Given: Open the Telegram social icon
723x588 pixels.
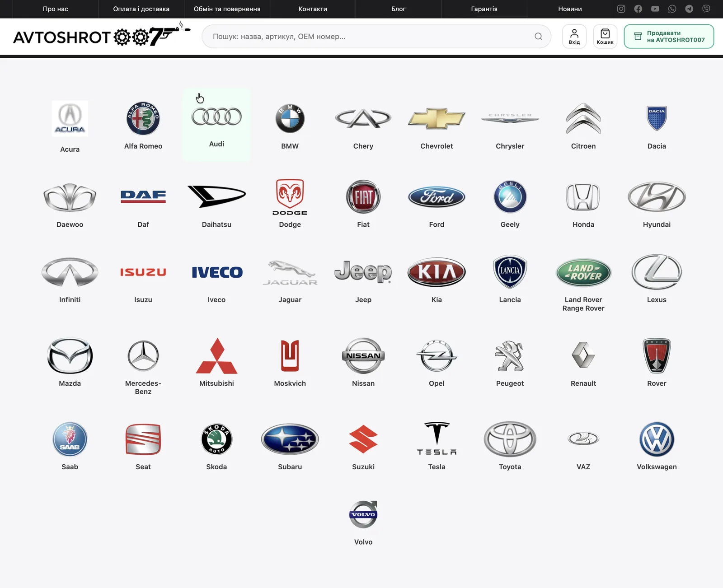Looking at the screenshot, I should point(689,9).
